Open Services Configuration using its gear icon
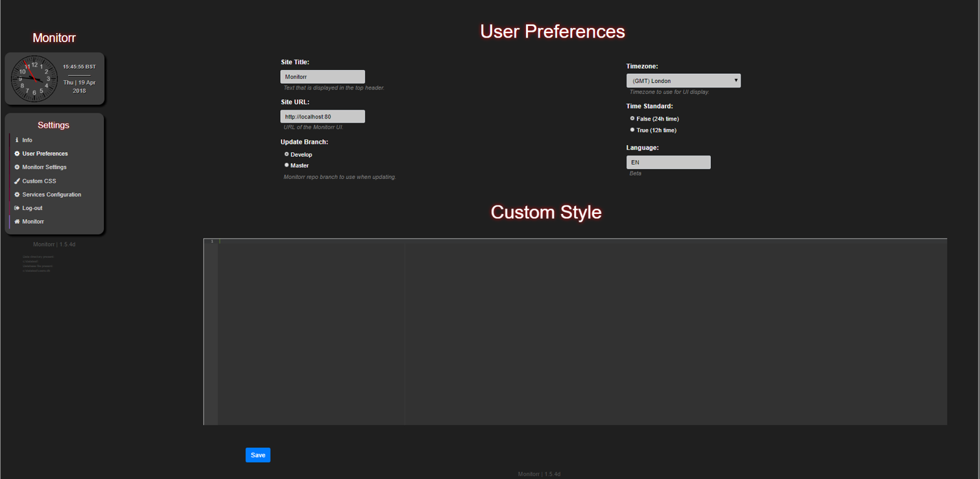Screen dimensions: 980x479 (x=16, y=194)
